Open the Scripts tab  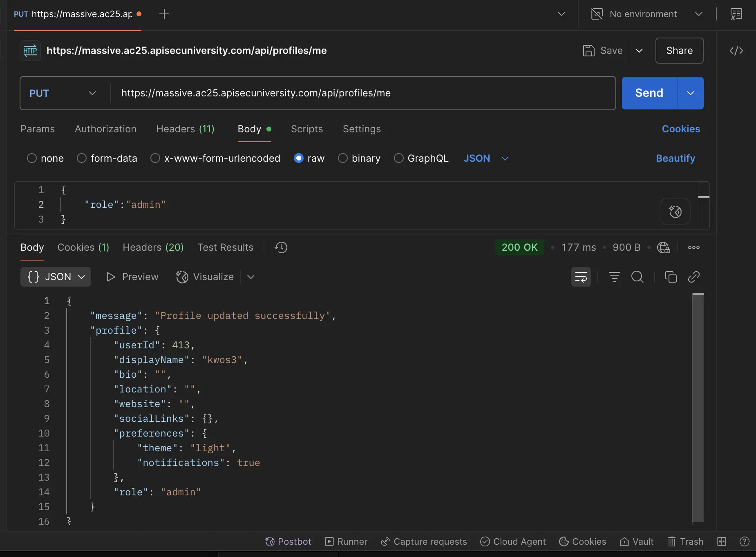[307, 129]
